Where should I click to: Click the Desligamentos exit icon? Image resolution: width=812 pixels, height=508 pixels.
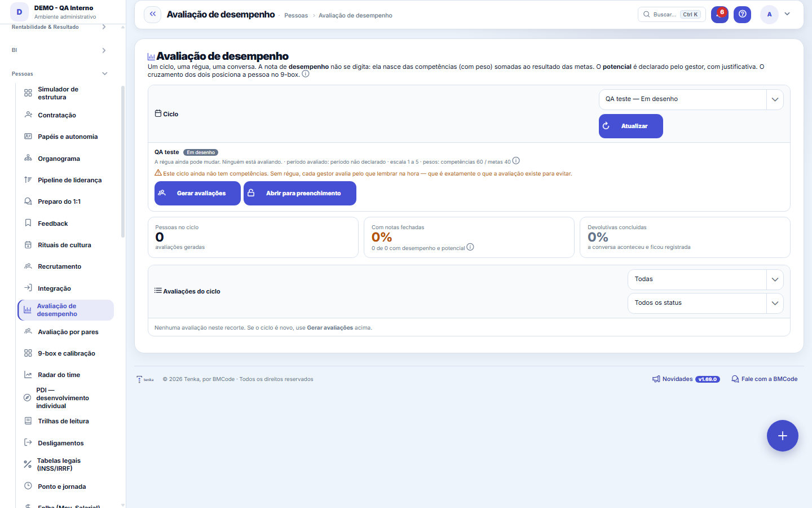pos(28,443)
